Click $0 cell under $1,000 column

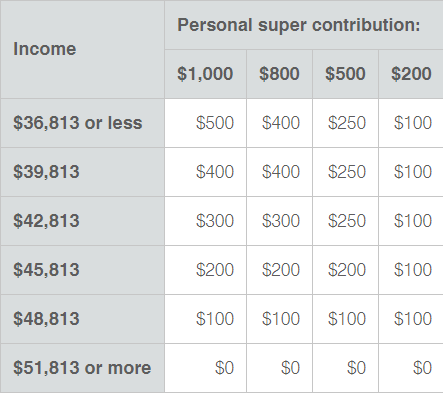tap(205, 368)
